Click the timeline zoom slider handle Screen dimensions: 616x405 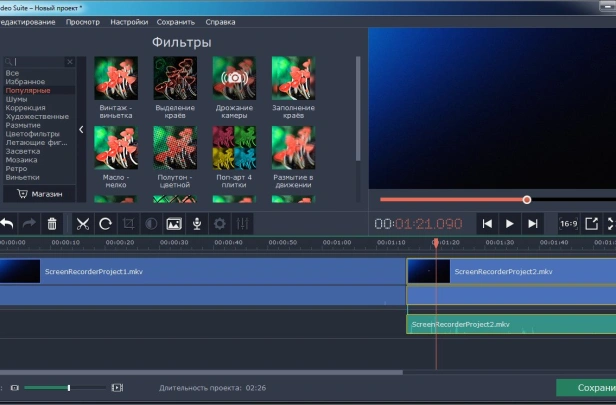(x=69, y=388)
